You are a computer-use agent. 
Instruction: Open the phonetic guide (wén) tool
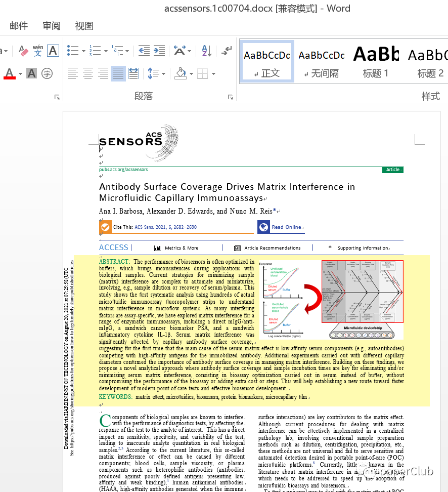click(38, 51)
